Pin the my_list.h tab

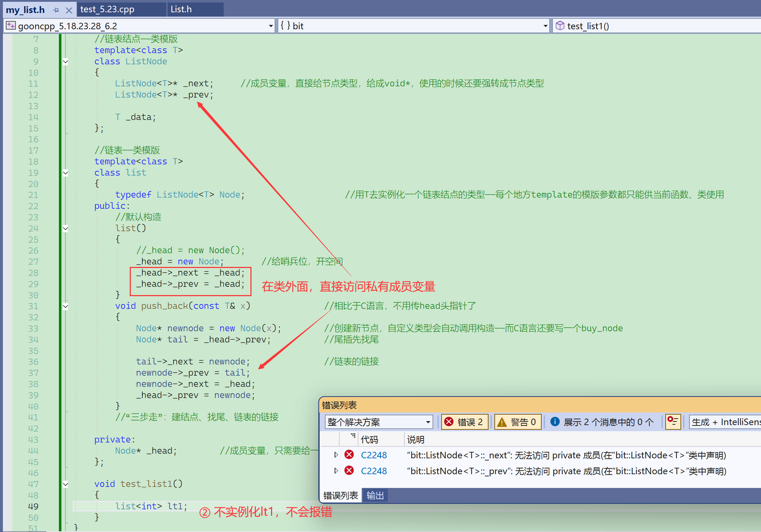[56, 10]
